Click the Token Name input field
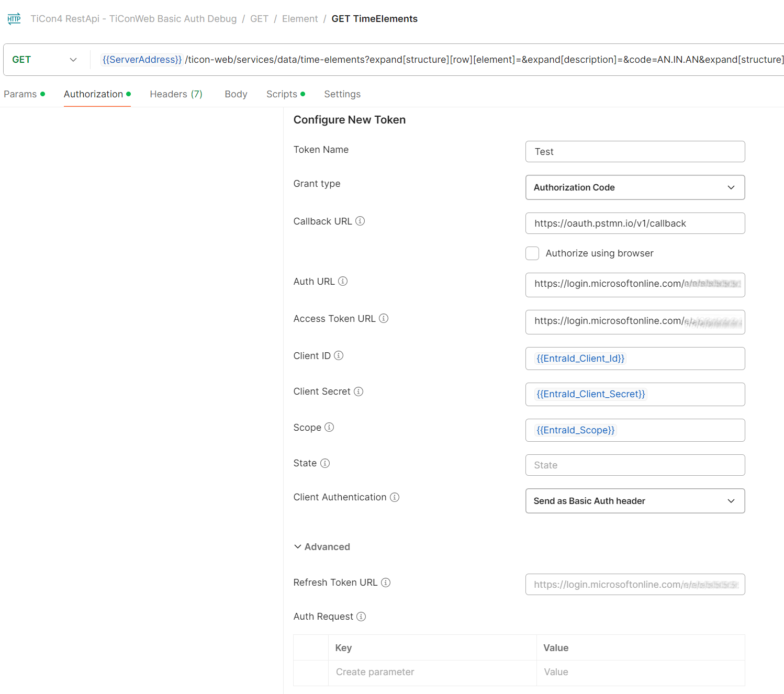The width and height of the screenshot is (784, 694). click(634, 152)
